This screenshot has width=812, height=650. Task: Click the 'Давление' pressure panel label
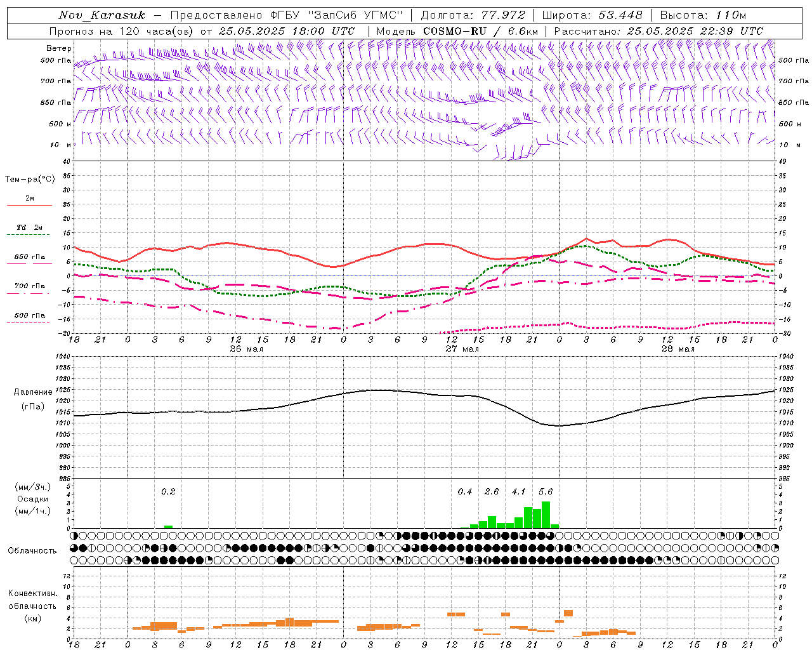click(33, 392)
